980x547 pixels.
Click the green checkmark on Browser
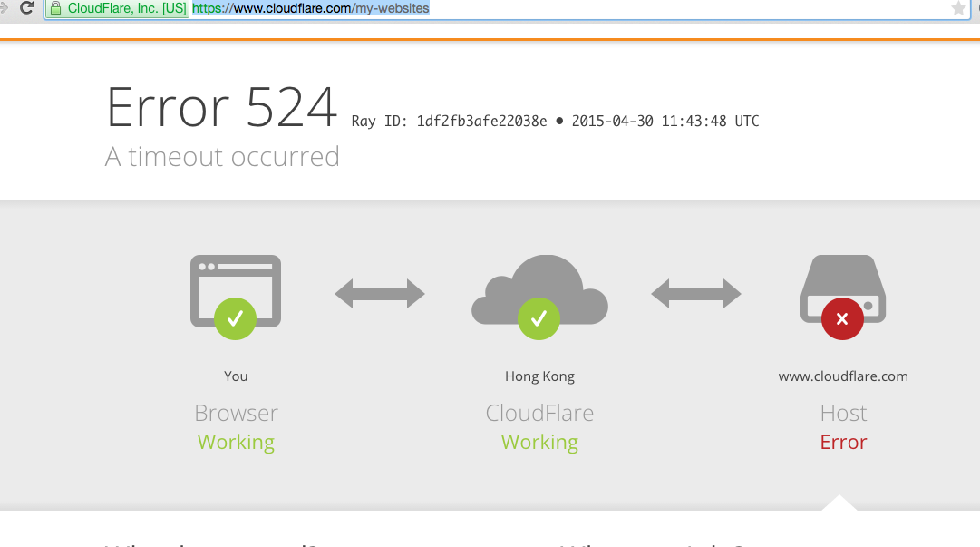[235, 318]
